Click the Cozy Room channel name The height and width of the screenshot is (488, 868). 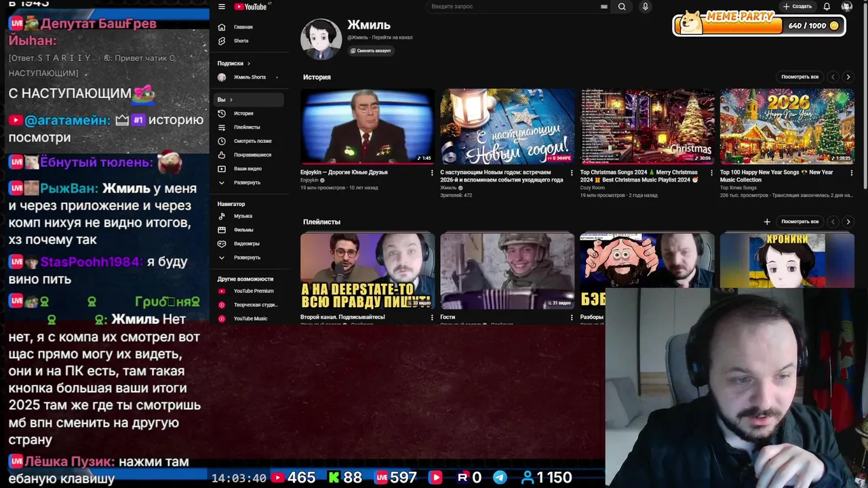[592, 188]
